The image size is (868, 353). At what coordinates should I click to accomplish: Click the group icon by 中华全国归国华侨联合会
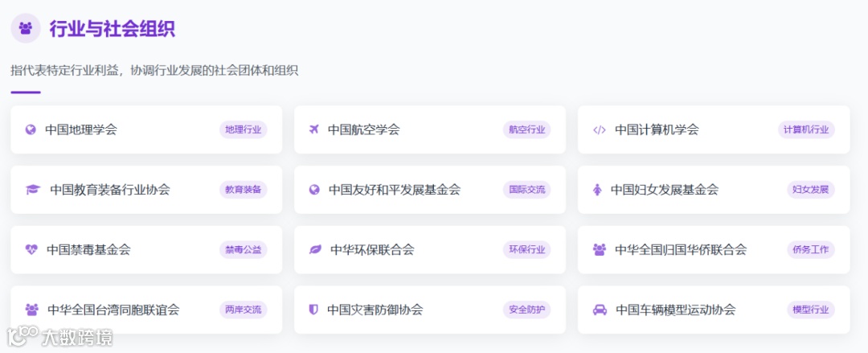click(x=600, y=249)
